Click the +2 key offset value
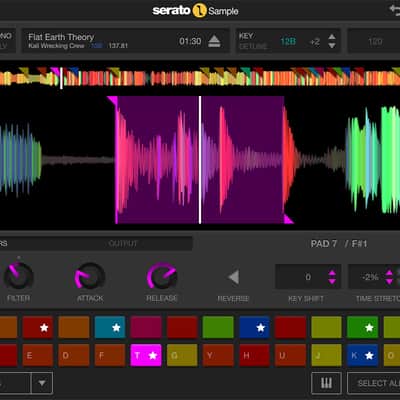Image resolution: width=400 pixels, height=400 pixels. [x=314, y=42]
